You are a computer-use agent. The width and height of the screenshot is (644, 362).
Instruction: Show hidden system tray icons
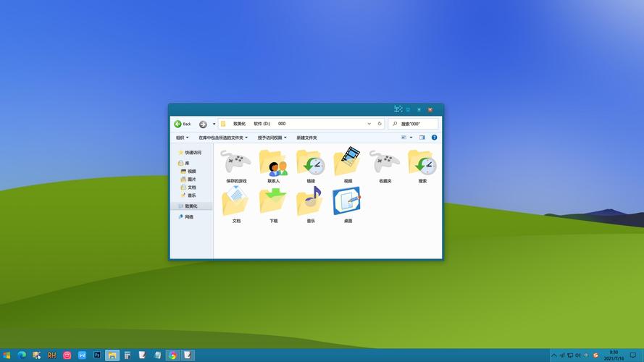click(x=554, y=355)
